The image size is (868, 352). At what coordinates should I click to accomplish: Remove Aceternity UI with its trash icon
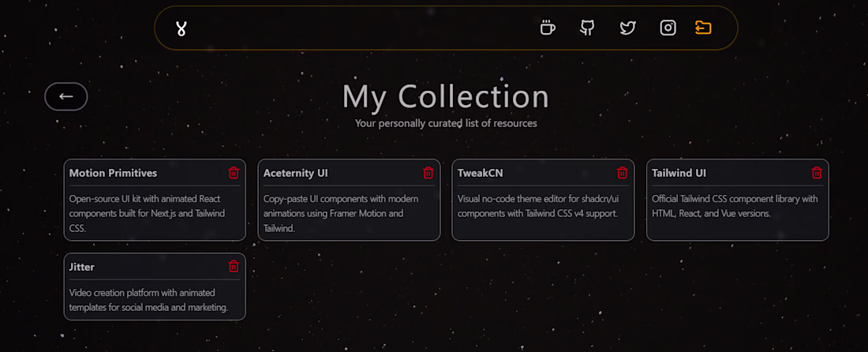coord(428,173)
